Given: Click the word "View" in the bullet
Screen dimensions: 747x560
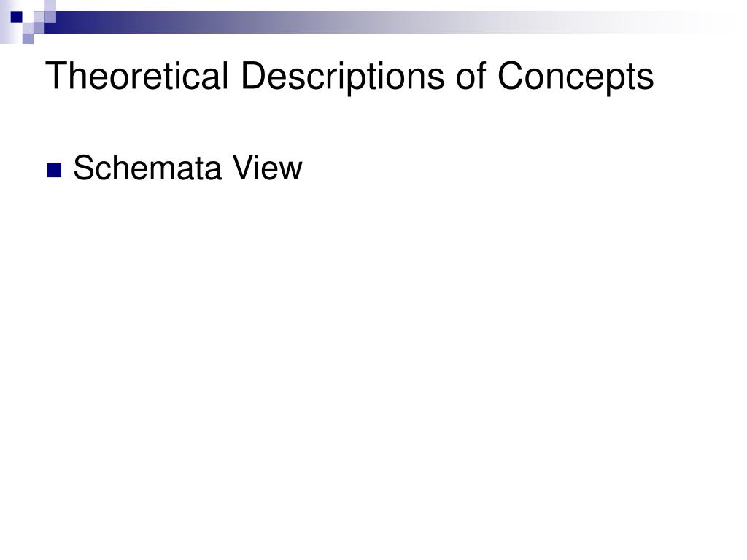Looking at the screenshot, I should pyautogui.click(x=267, y=168).
